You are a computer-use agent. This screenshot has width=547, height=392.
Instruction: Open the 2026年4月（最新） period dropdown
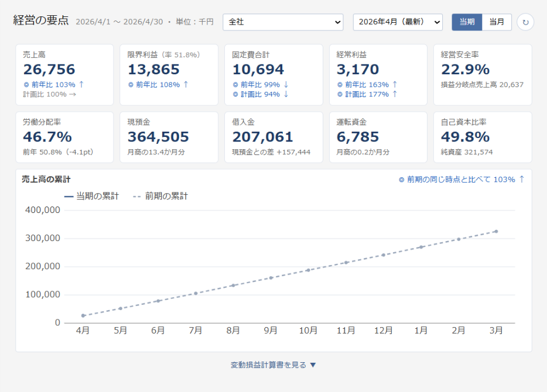(398, 22)
